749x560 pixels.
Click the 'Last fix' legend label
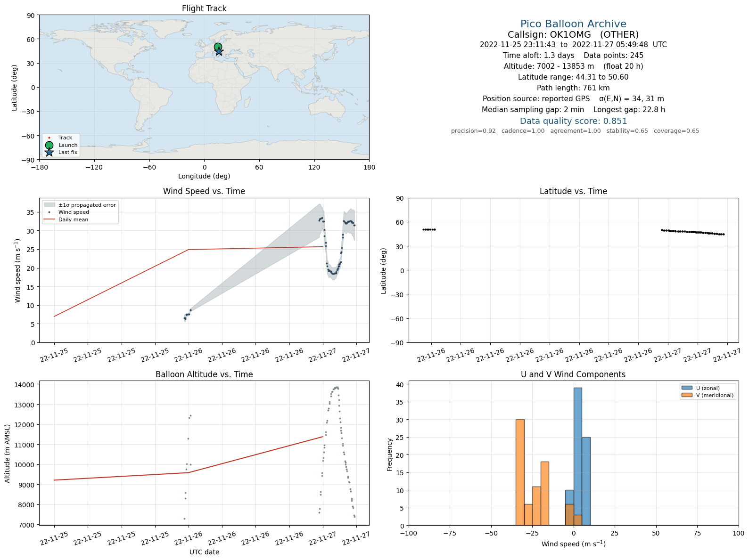coord(68,152)
